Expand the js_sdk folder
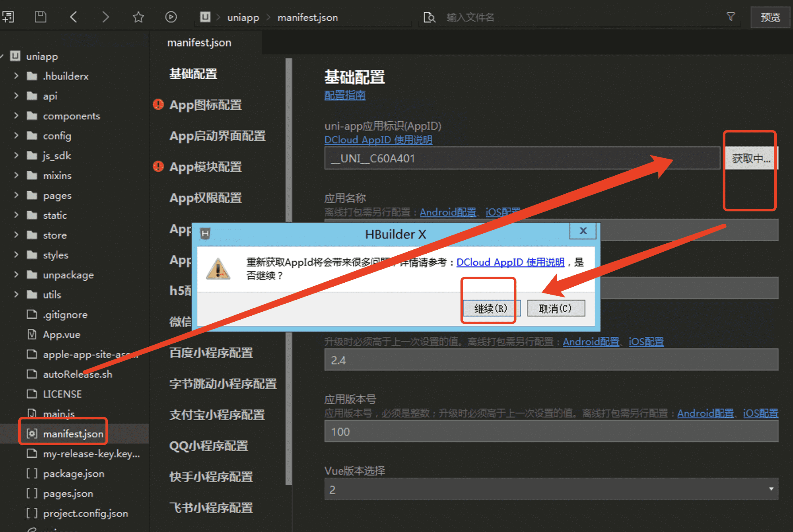793x532 pixels. (x=16, y=155)
